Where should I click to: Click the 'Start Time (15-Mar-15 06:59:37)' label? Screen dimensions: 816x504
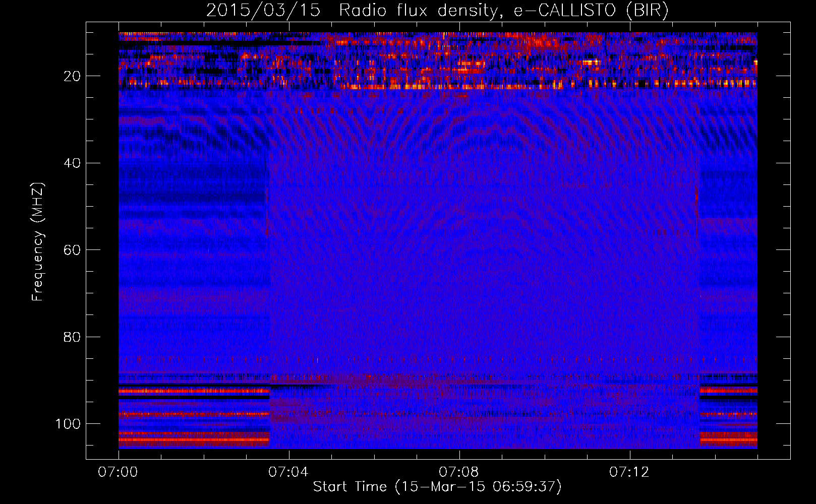pyautogui.click(x=437, y=487)
